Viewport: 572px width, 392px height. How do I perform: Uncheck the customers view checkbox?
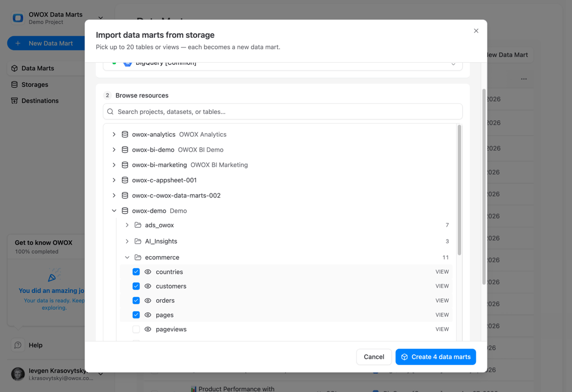click(136, 286)
